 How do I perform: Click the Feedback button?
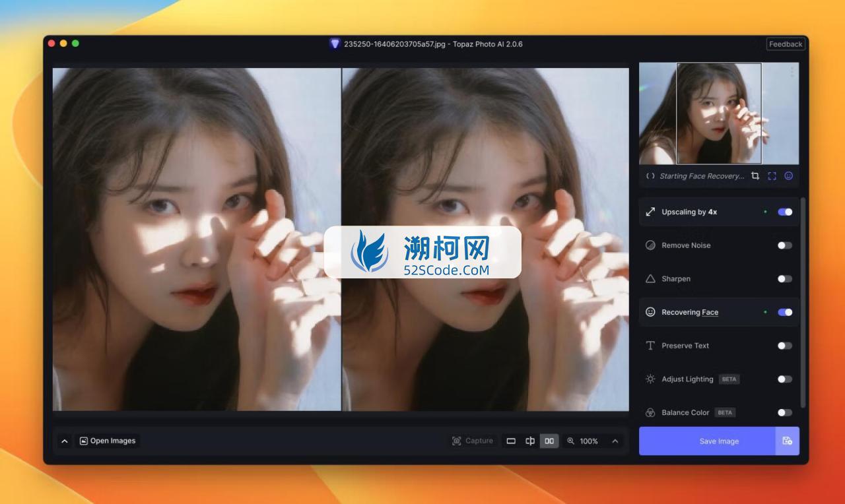[786, 44]
